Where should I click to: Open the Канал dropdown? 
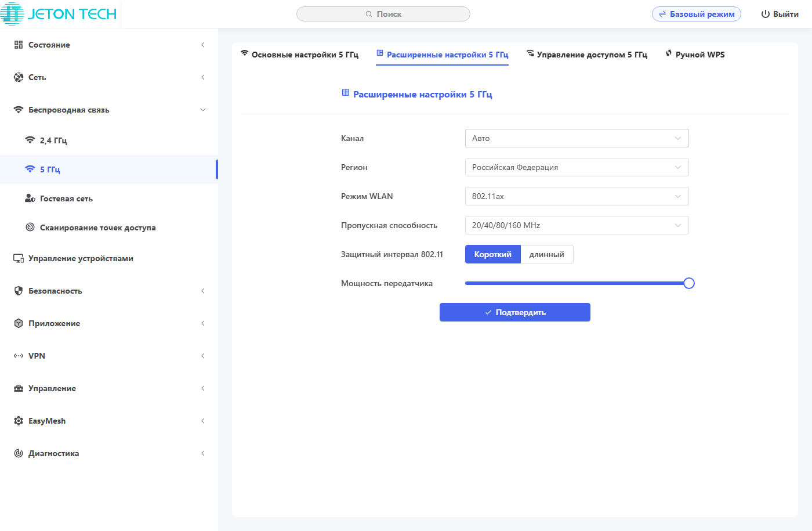coord(577,138)
